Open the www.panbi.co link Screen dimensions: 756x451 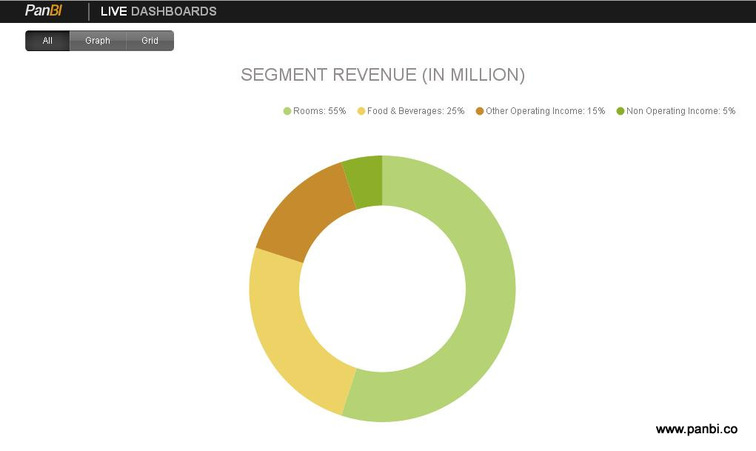[x=696, y=429]
